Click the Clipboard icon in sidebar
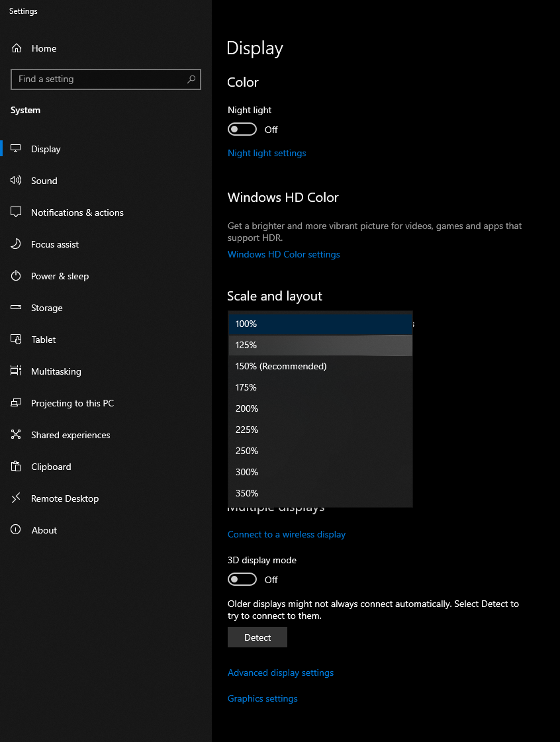The width and height of the screenshot is (560, 742). pyautogui.click(x=17, y=467)
